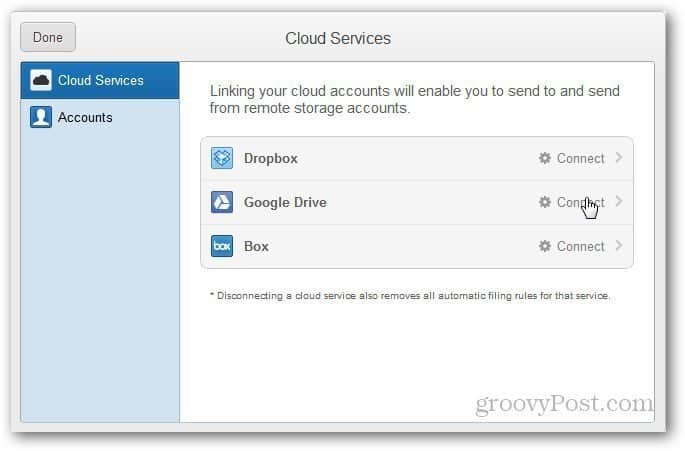Screen dimensions: 685x451
Task: Click the Google Drive logo icon
Action: [x=222, y=202]
